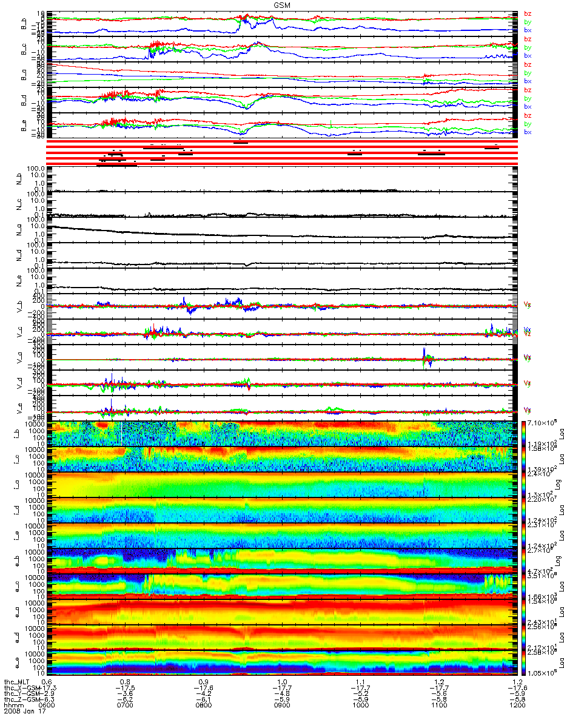
Task: Click the 1200 time tick label
Action: coord(516,706)
